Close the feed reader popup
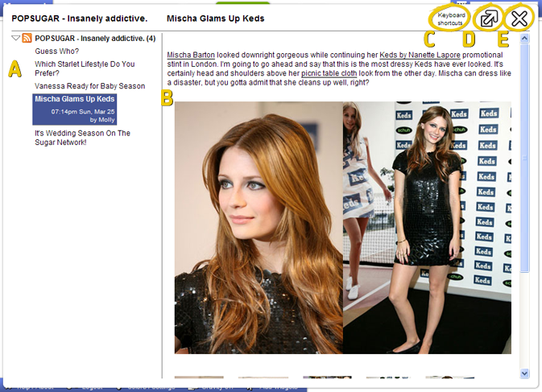Image resolution: width=542 pixels, height=392 pixels. [x=519, y=19]
